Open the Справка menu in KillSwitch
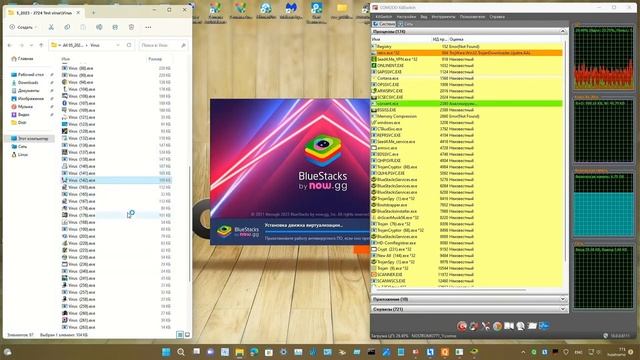The height and width of the screenshot is (360, 640). pos(497,17)
